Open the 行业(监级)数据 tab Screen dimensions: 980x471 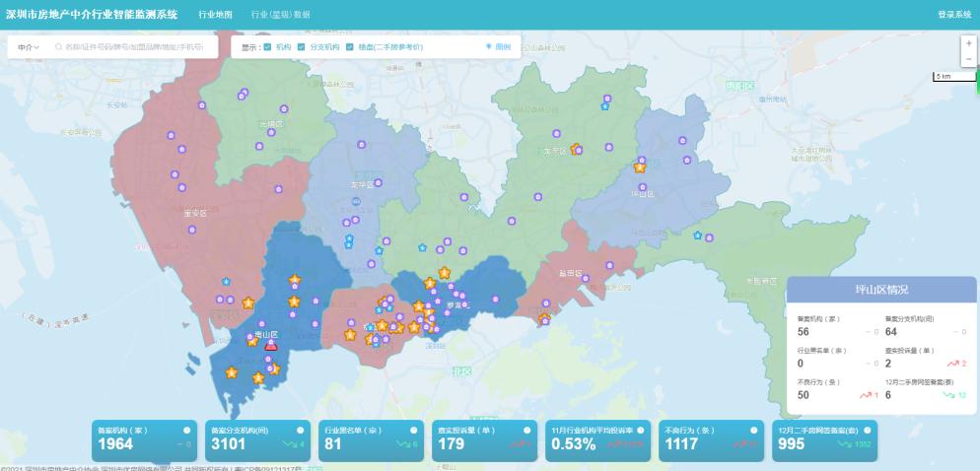pos(280,15)
